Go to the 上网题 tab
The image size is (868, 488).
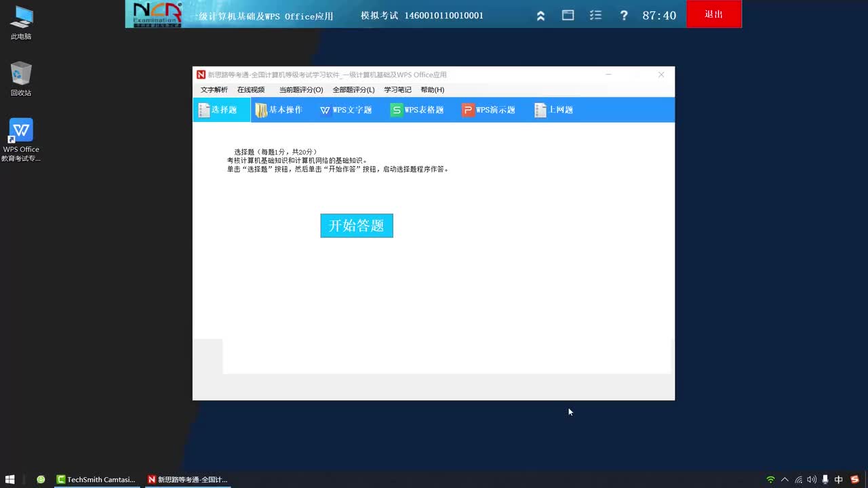click(554, 110)
